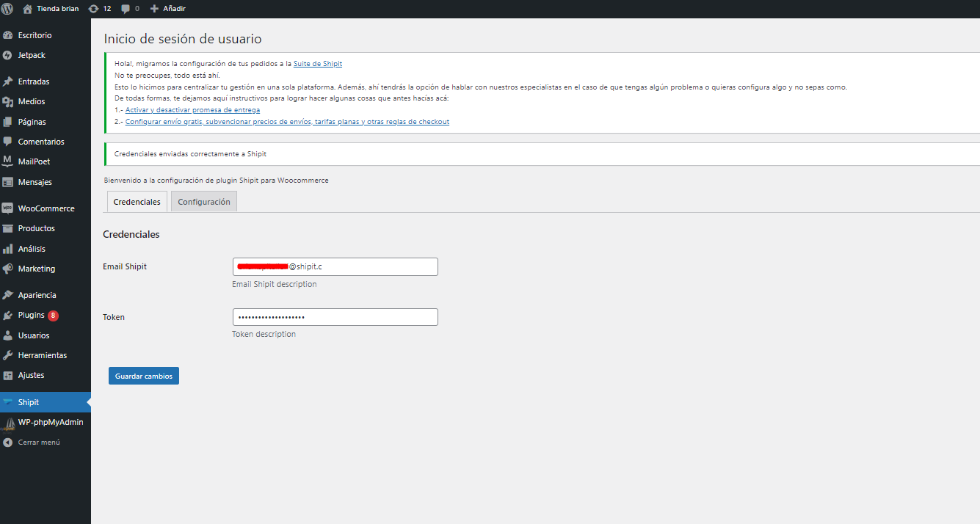Click the Credenciales section heading
Screen dimensions: 980x524
pyautogui.click(x=131, y=235)
